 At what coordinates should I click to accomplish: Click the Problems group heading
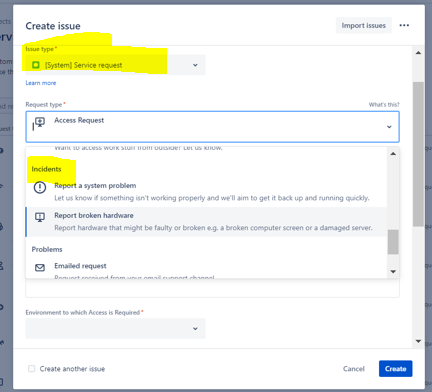click(47, 249)
